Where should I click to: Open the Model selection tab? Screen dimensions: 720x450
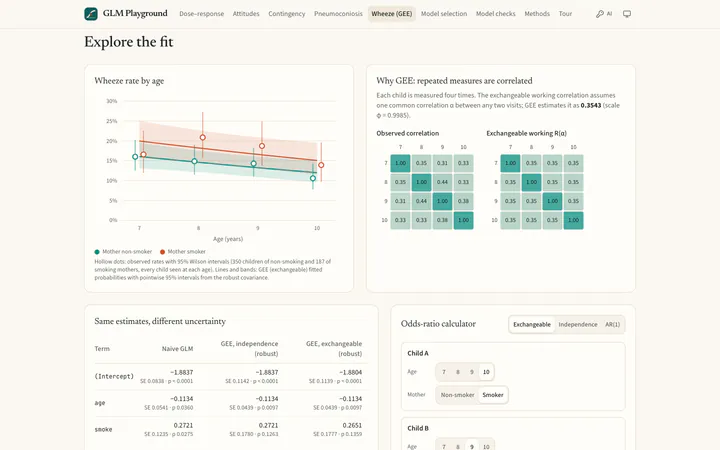444,14
